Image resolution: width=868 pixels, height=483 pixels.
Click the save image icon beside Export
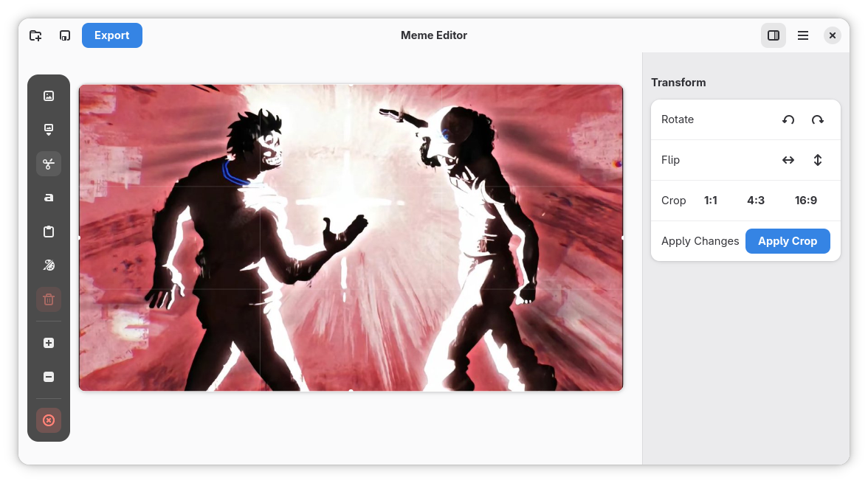65,35
